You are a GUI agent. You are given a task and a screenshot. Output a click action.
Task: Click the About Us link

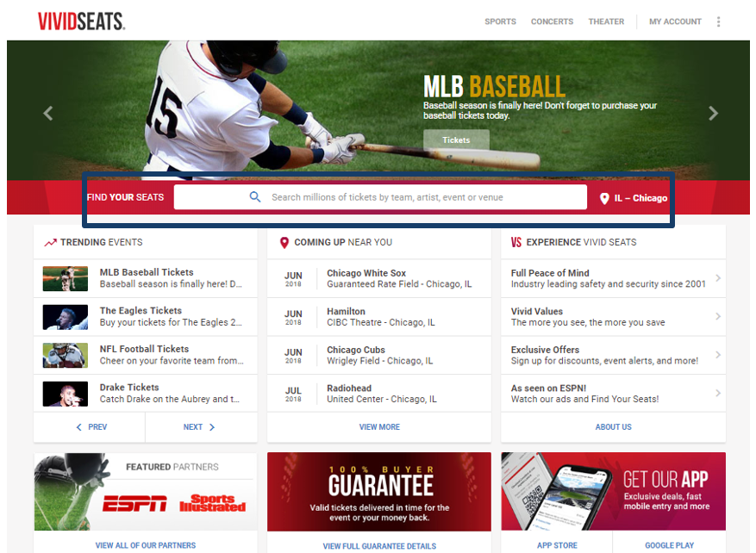pyautogui.click(x=613, y=426)
